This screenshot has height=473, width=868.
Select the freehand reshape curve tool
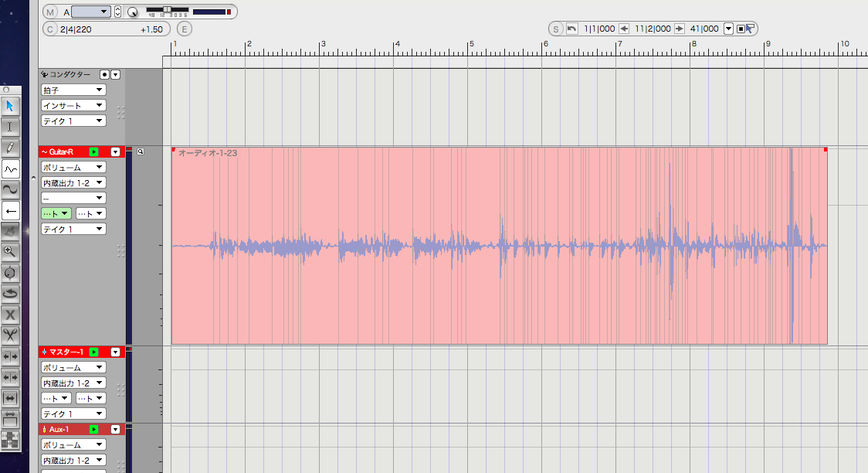pos(10,169)
